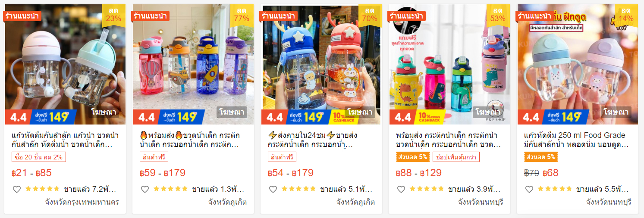This screenshot has width=644, height=218.
Task: Click the ช้อปเพิ่มคุ้มกว่า tag
Action: (x=456, y=157)
